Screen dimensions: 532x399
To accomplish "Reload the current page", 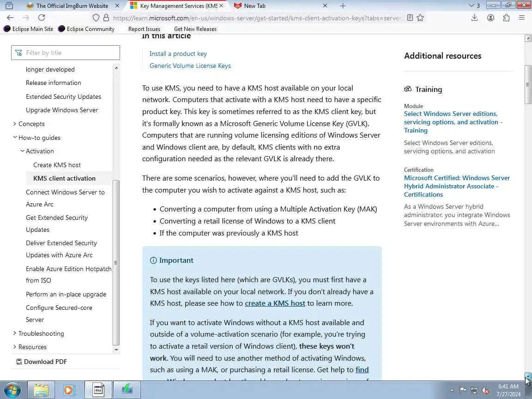I will coord(42,18).
